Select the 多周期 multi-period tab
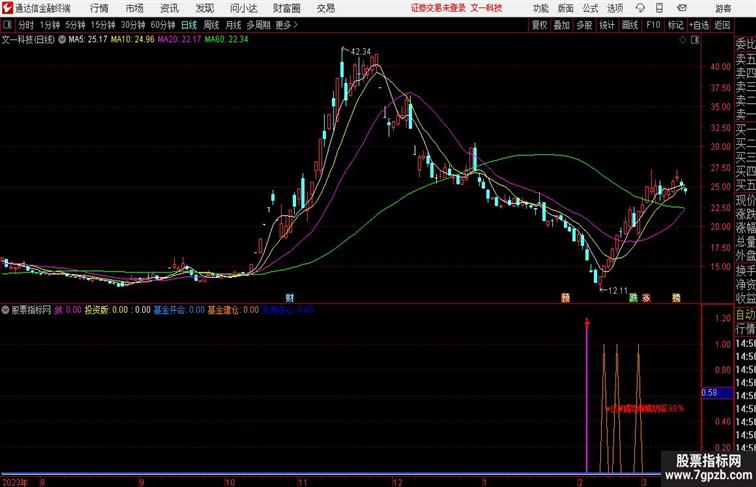This screenshot has height=487, width=756. (259, 25)
